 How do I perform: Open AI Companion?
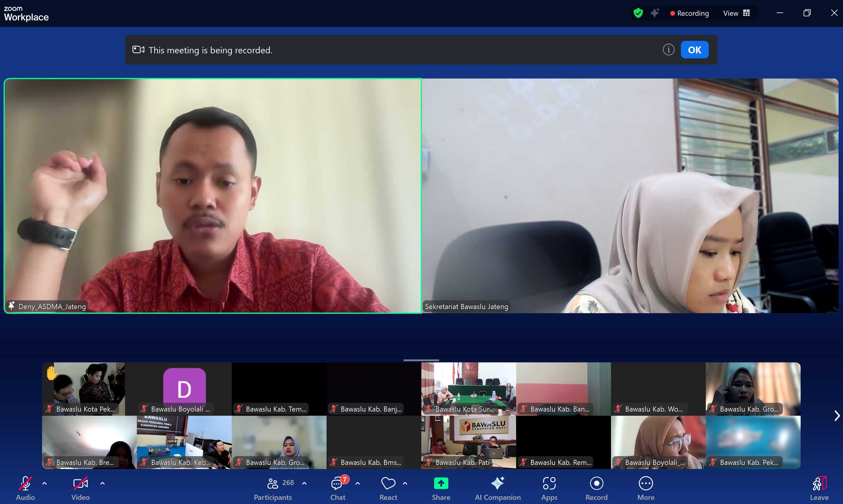click(498, 488)
